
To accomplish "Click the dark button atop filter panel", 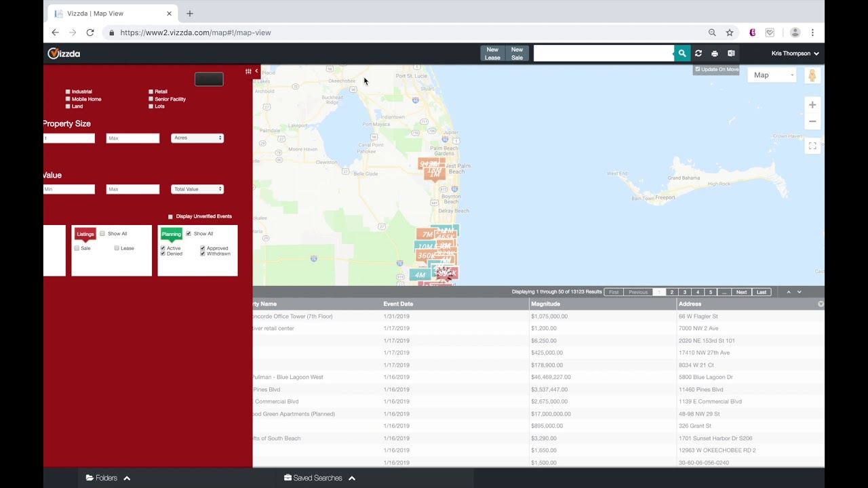I will click(x=209, y=79).
